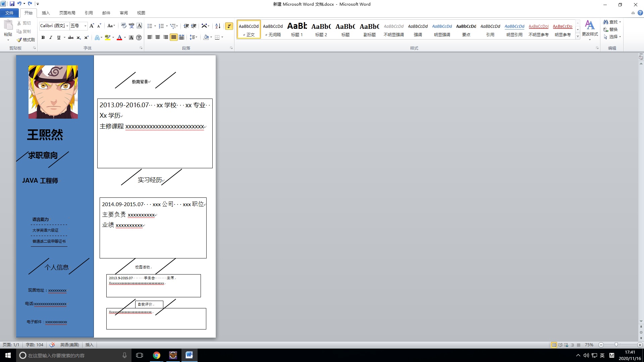Click the enclosed character (字) icon
Image resolution: width=644 pixels, height=362 pixels.
click(x=139, y=38)
